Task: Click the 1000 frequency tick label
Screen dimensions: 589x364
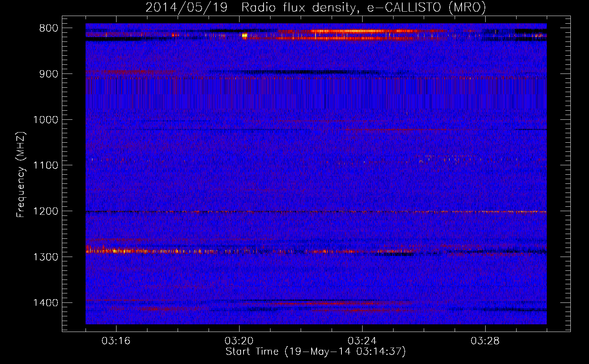Action: pyautogui.click(x=46, y=120)
